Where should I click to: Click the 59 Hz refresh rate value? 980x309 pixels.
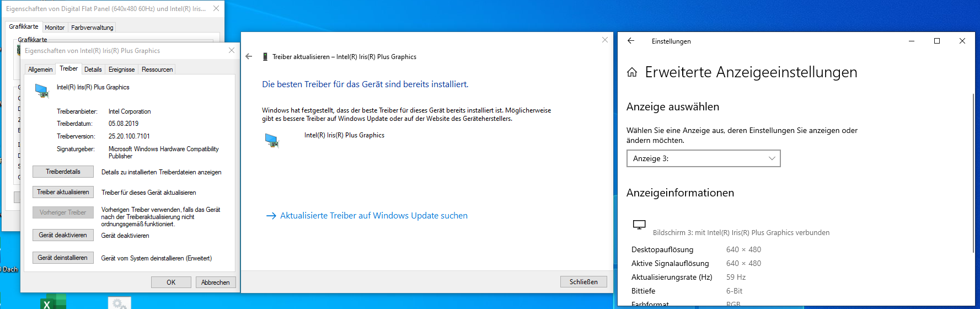[x=736, y=277]
